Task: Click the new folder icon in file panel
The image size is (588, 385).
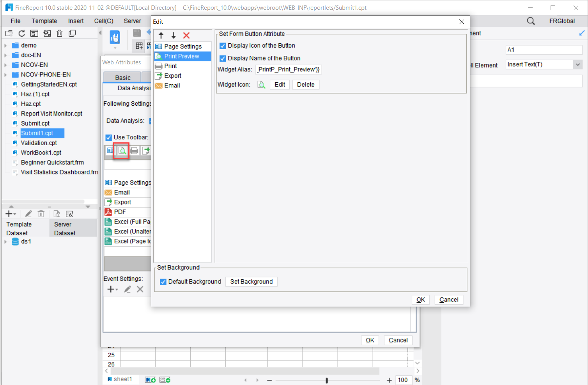Action: [x=9, y=34]
